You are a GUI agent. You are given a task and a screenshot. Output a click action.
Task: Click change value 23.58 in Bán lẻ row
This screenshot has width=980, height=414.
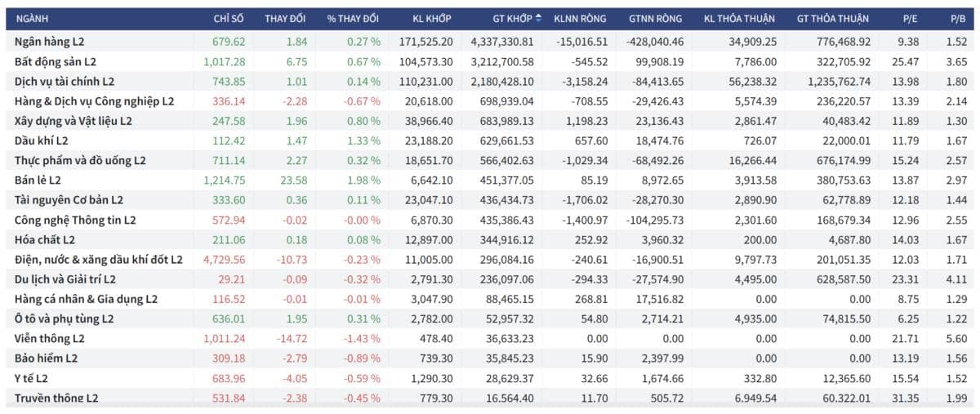point(295,180)
